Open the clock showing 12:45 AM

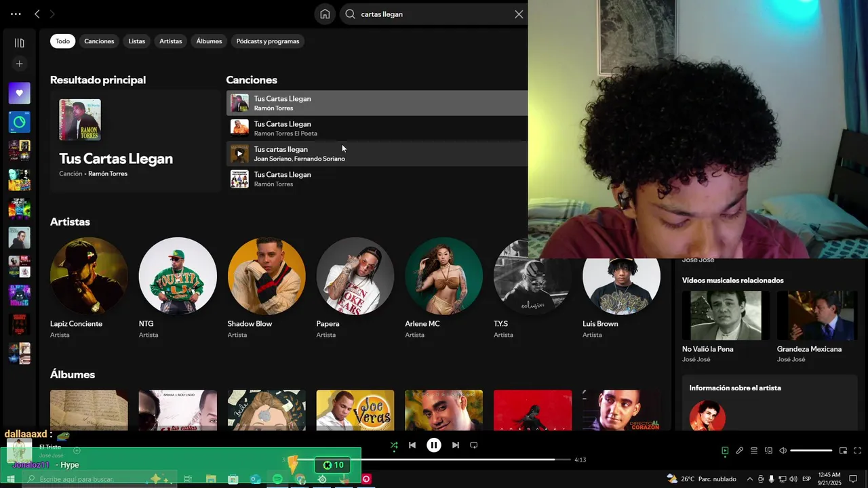click(829, 479)
